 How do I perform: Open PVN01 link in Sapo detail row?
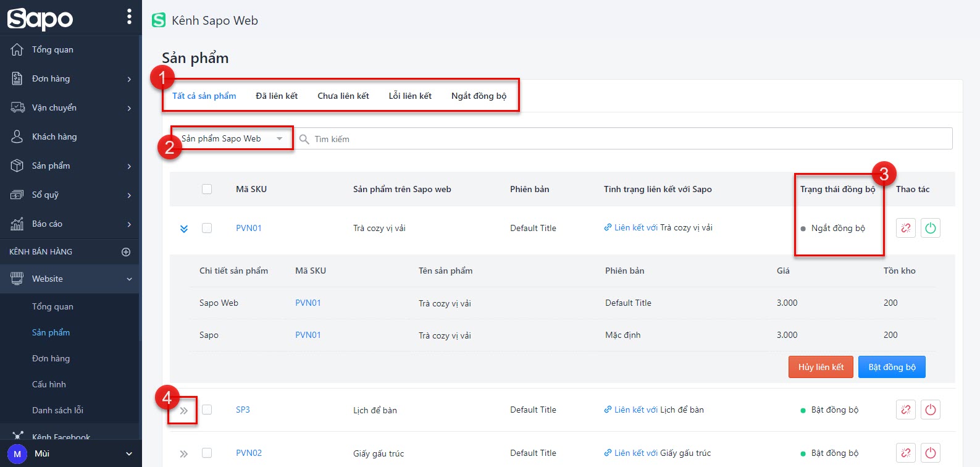click(308, 335)
